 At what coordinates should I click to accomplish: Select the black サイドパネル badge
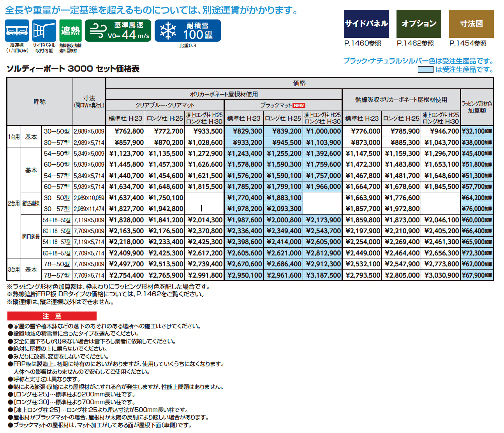coord(365,24)
